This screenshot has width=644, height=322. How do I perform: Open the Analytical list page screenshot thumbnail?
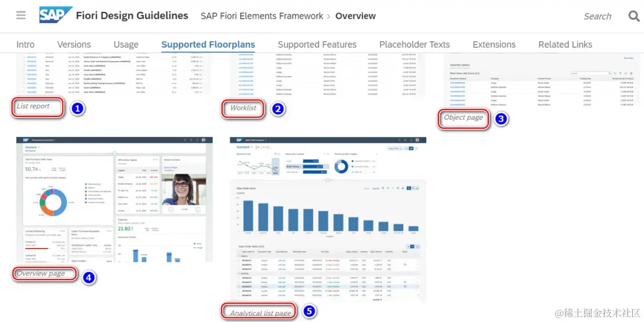click(x=328, y=219)
